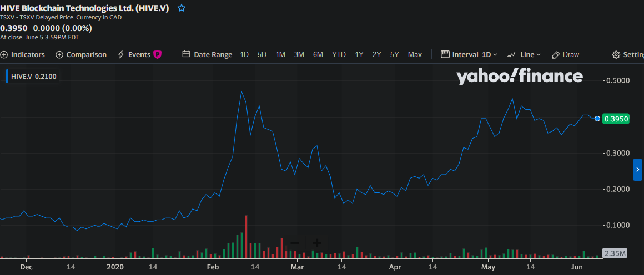Select the 1D range

[x=244, y=54]
